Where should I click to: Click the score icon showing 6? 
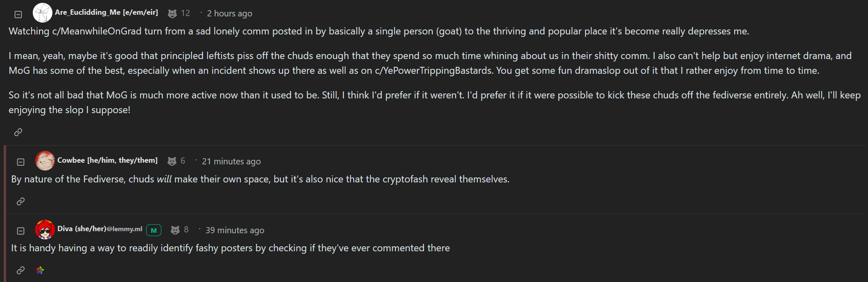172,161
